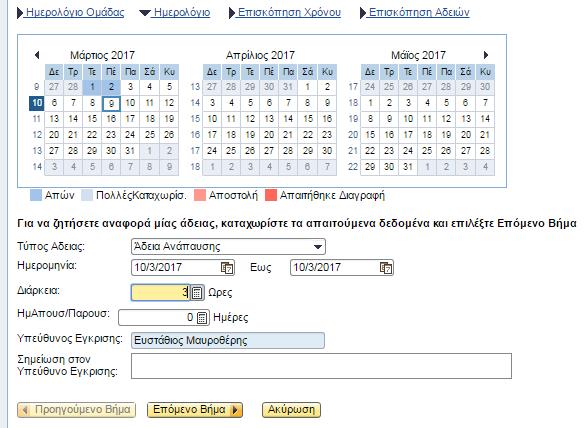Select 15 March 2017 in calendar
This screenshot has height=428, width=587.
tap(92, 119)
